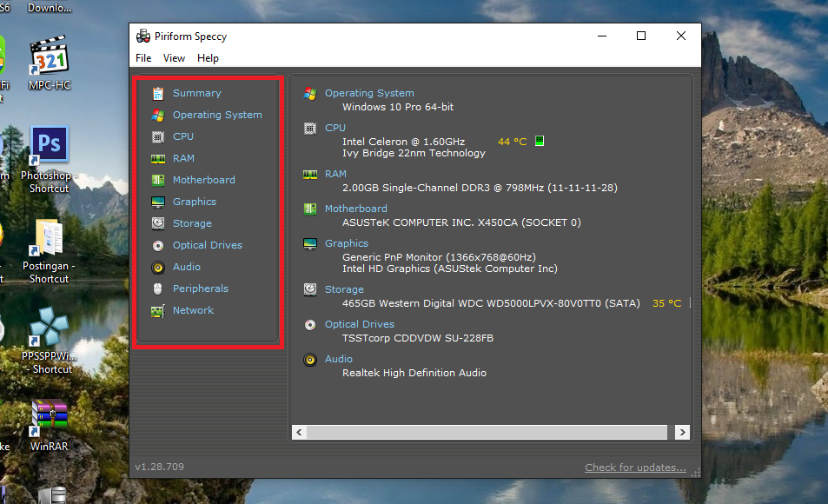Open Motherboard heading link in summary
This screenshot has width=828, height=504.
[356, 209]
